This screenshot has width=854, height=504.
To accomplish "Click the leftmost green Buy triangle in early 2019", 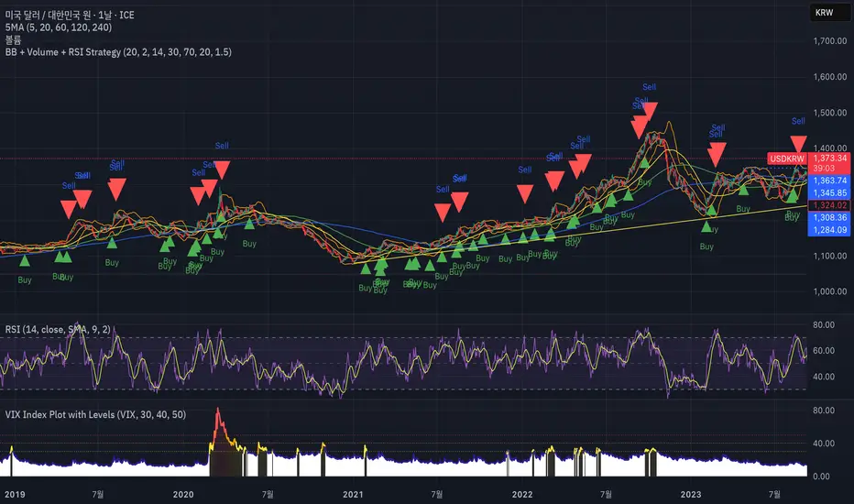I will point(25,261).
